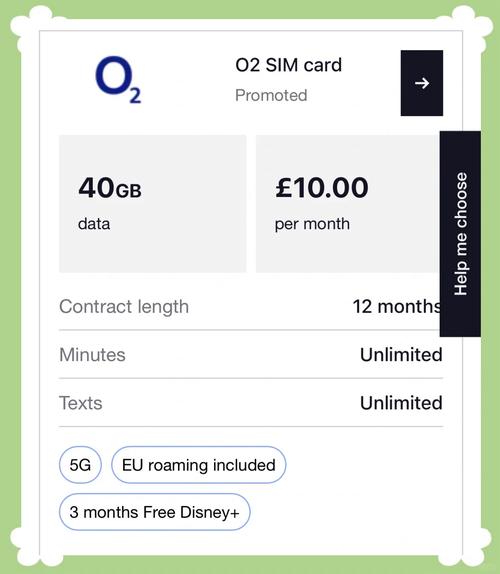The width and height of the screenshot is (500, 574).
Task: Click the Promoted label
Action: pyautogui.click(x=271, y=95)
